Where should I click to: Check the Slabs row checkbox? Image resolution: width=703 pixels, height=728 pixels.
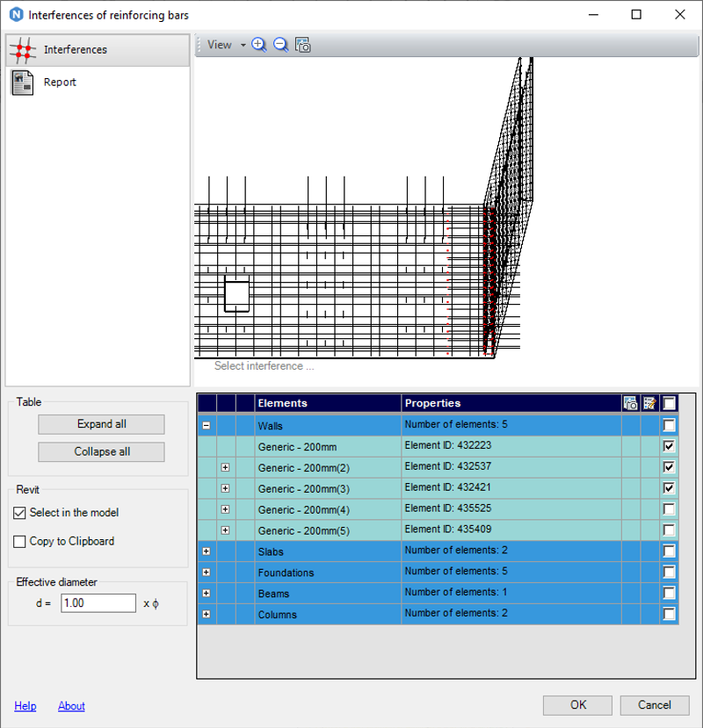pos(670,551)
